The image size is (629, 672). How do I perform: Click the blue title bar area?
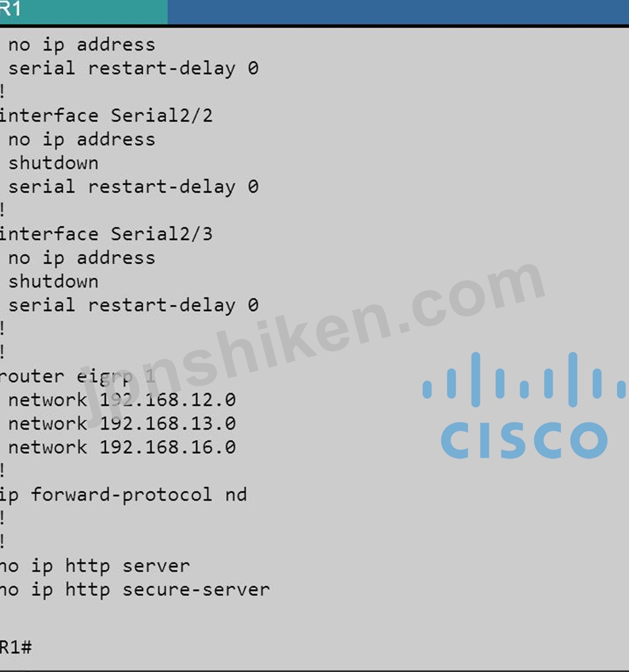(398, 12)
